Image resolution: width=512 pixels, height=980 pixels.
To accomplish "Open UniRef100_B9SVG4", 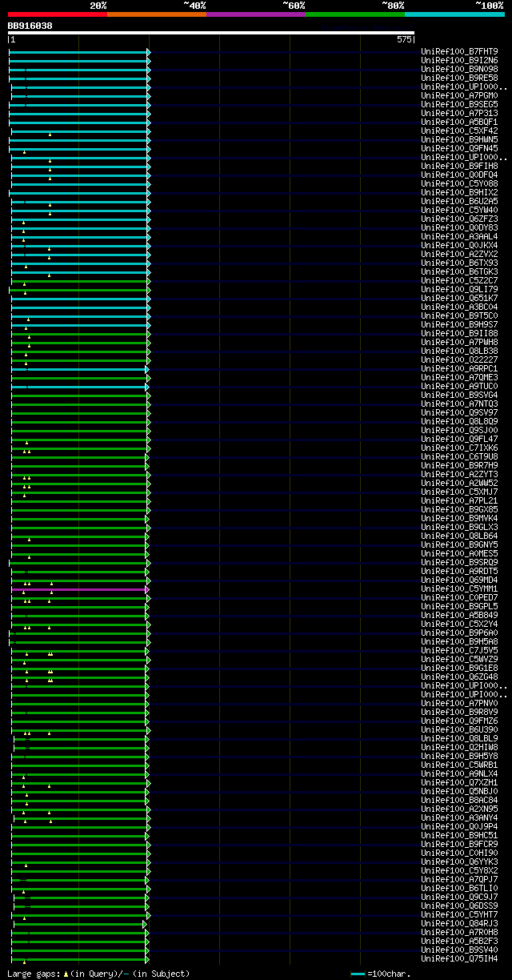I will pos(459,396).
